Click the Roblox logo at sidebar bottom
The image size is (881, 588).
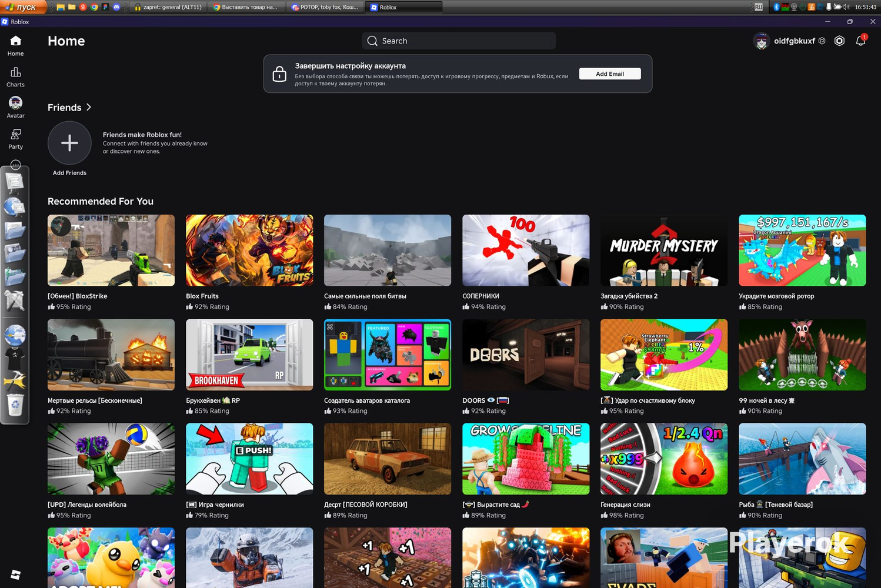(16, 574)
